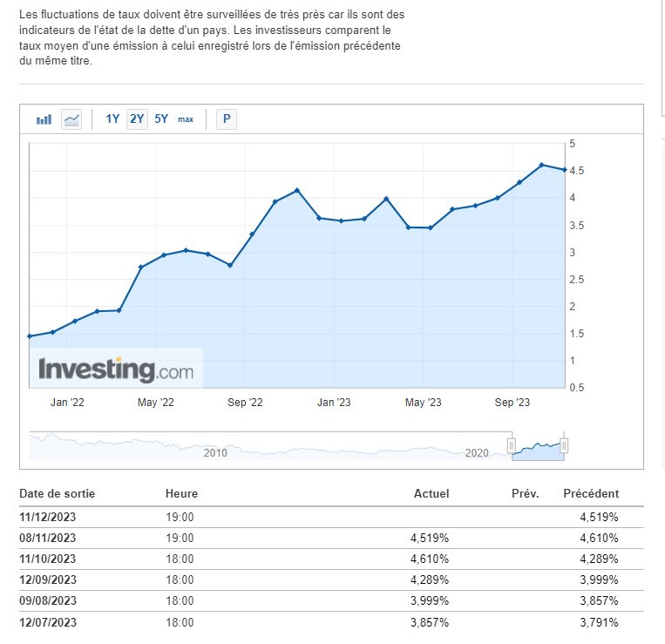The height and width of the screenshot is (644, 665).
Task: Switch to bar chart view
Action: click(44, 119)
